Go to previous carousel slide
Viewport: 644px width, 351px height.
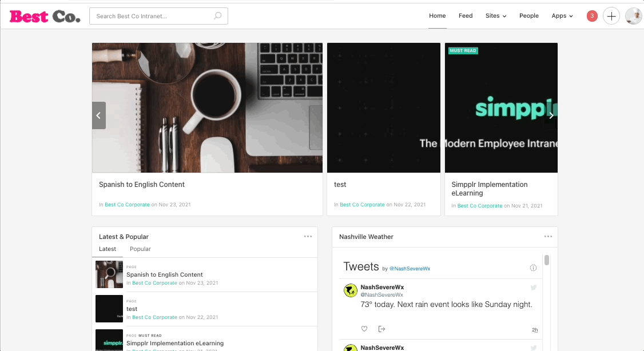coord(98,115)
